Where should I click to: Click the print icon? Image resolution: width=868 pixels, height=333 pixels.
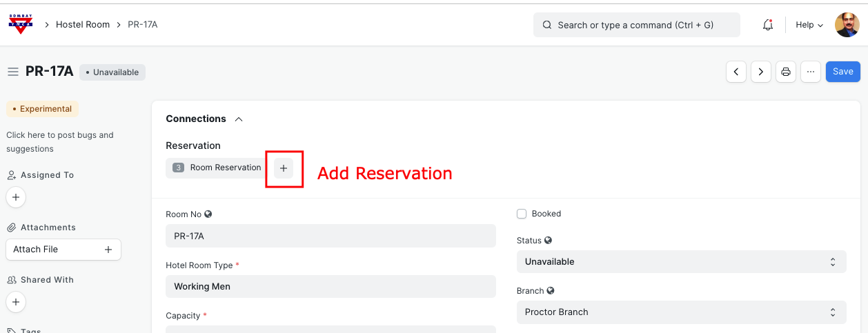click(x=786, y=72)
